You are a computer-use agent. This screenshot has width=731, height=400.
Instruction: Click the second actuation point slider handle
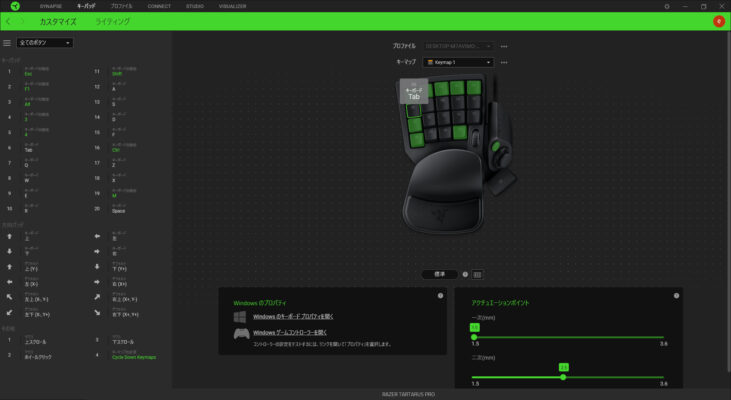click(563, 377)
